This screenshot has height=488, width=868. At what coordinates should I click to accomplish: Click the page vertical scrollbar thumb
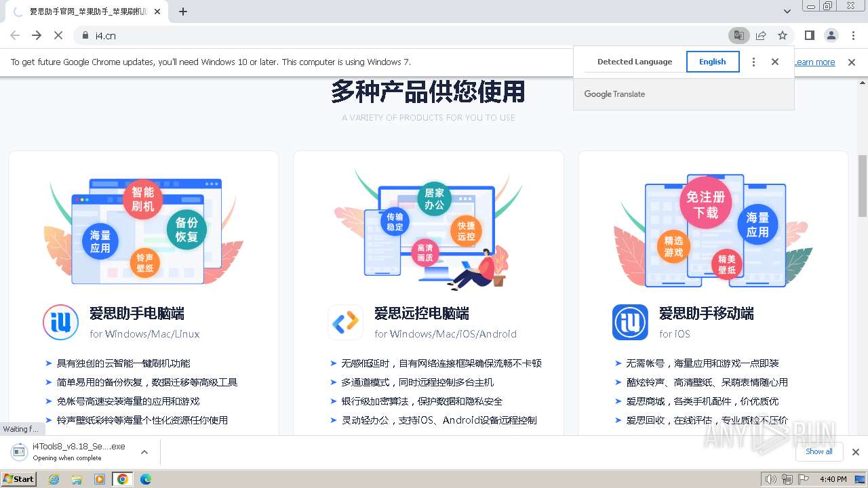863,186
